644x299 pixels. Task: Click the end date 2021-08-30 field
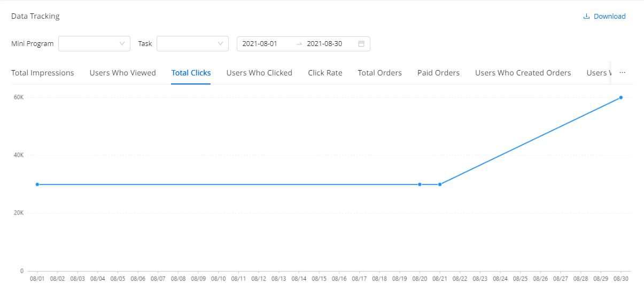324,44
